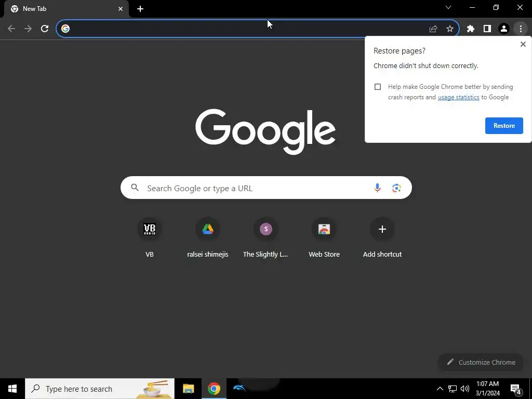Check the send crash reports checkbox
This screenshot has width=532, height=399.
378,87
